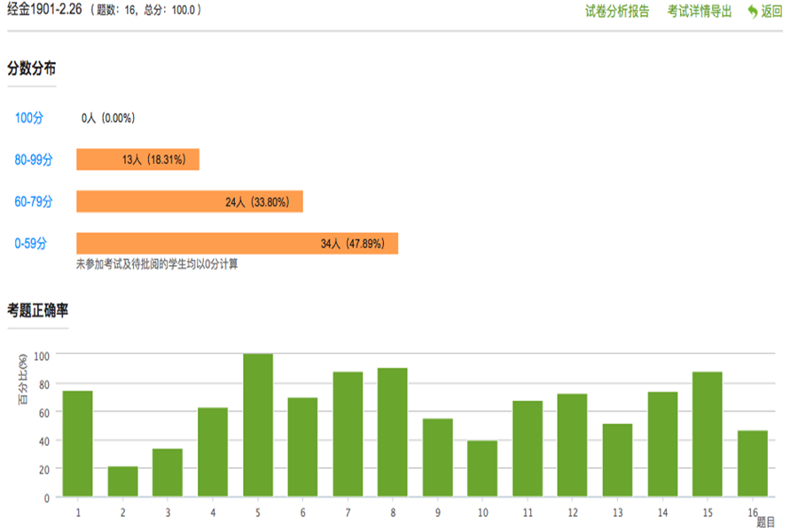Click the green return arrow icon
This screenshot has height=532, width=798.
[753, 12]
